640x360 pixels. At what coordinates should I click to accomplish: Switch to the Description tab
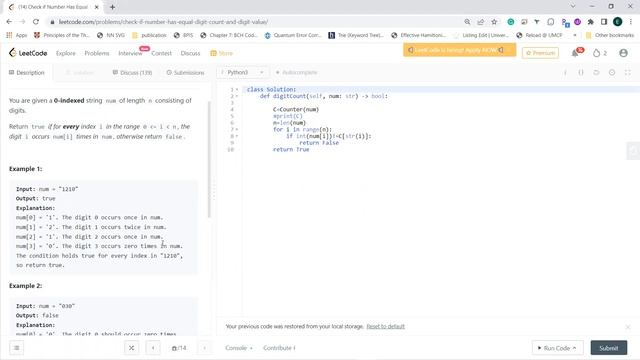tap(27, 73)
